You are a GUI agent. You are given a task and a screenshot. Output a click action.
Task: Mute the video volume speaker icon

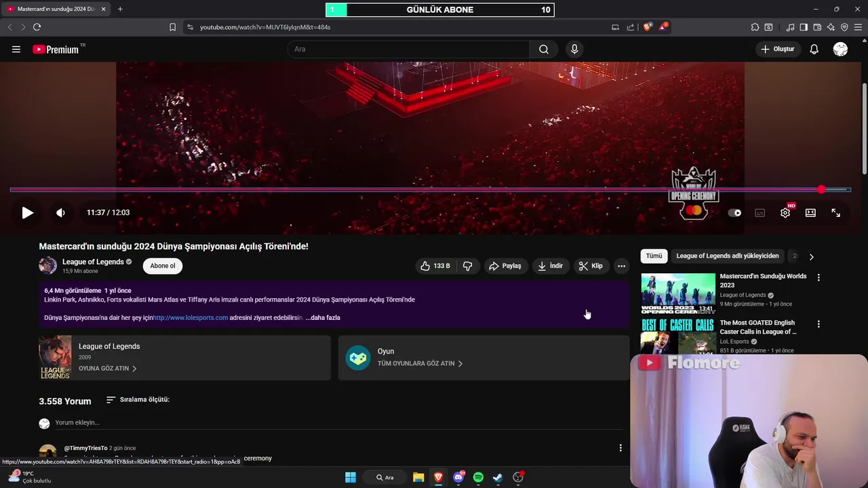pos(60,213)
